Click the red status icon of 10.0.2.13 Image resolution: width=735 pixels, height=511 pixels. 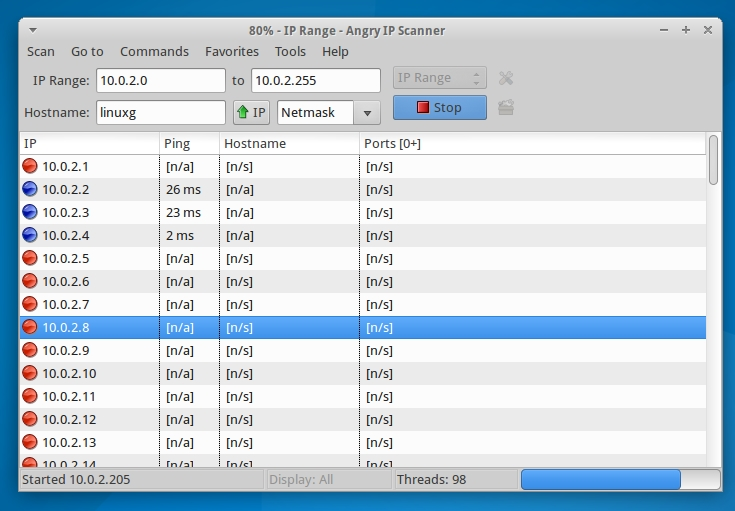click(30, 442)
